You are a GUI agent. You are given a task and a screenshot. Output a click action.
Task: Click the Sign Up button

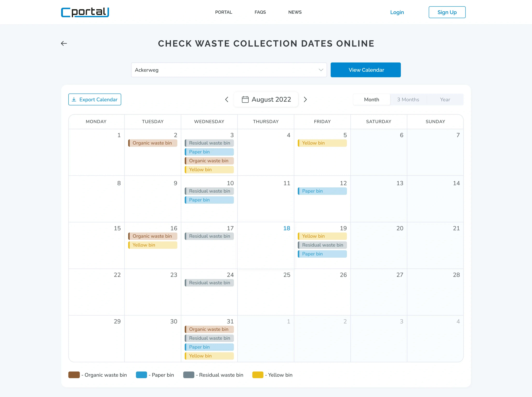447,12
